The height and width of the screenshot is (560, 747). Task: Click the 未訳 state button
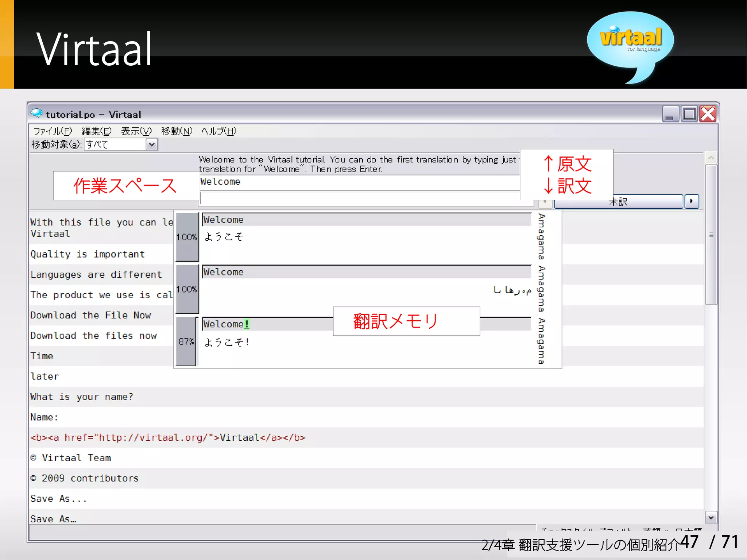(x=618, y=202)
